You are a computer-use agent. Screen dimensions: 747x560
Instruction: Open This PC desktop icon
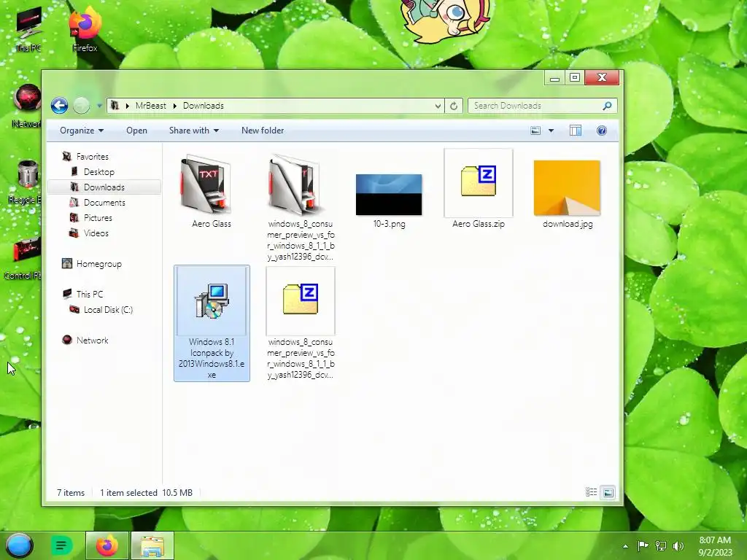(28, 29)
